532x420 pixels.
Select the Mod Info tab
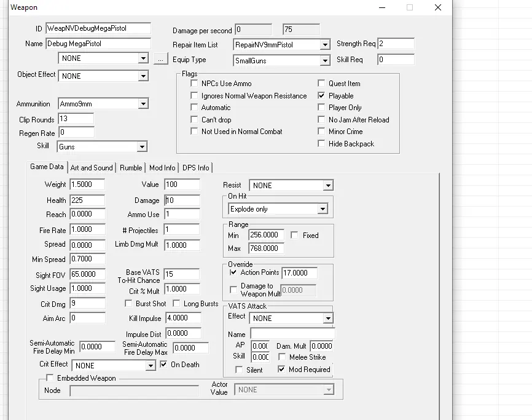(162, 167)
